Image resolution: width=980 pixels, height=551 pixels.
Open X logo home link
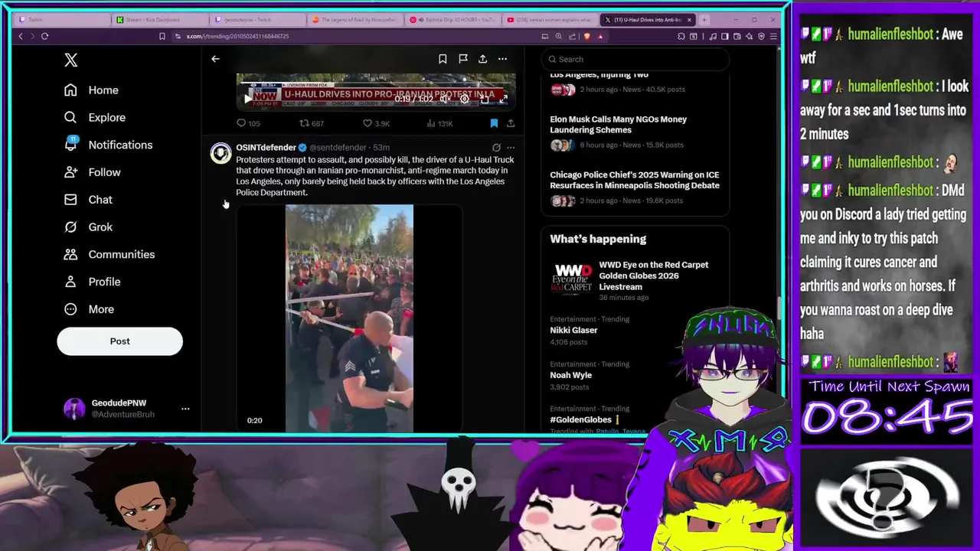pos(71,60)
